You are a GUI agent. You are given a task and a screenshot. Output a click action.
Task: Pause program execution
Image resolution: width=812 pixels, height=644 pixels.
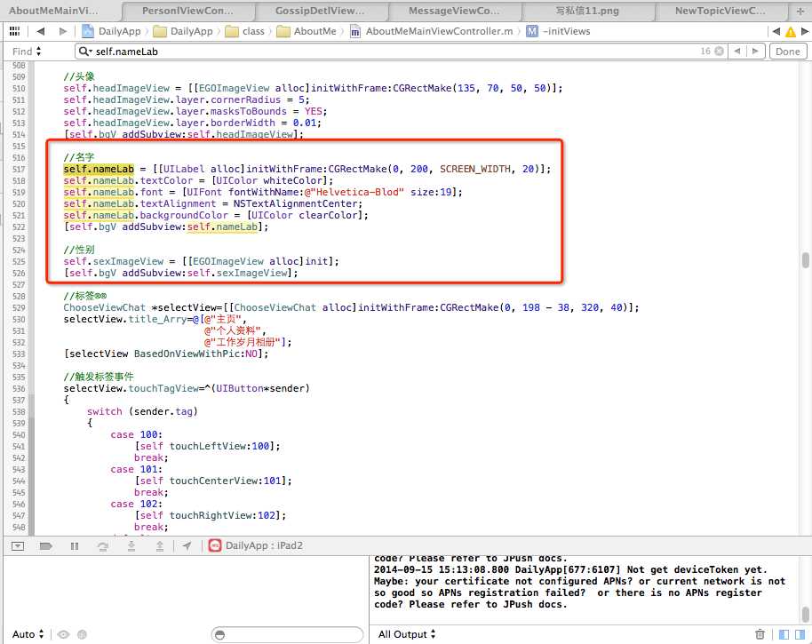[75, 545]
